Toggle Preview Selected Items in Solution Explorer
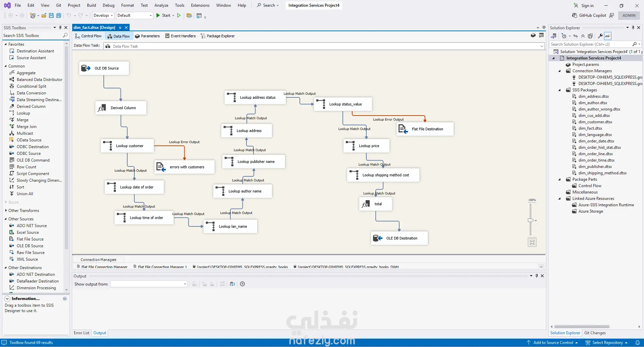This screenshot has height=347, width=644. point(608,36)
